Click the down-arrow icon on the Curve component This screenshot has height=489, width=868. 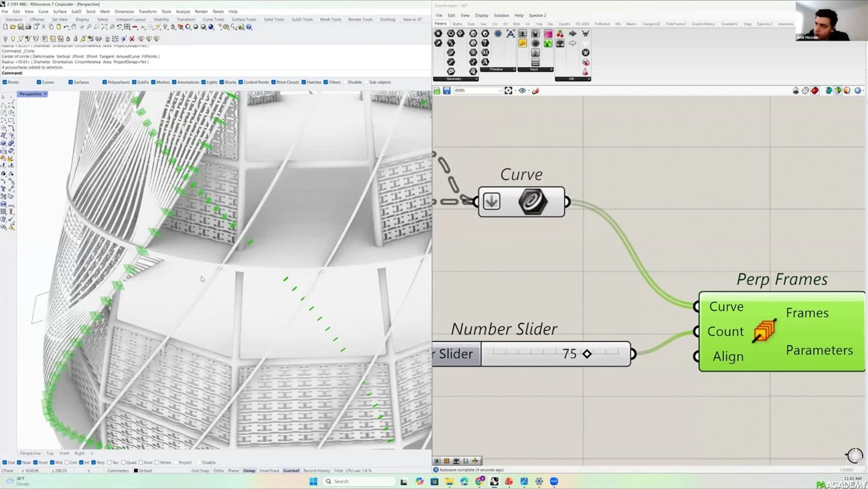tap(491, 202)
